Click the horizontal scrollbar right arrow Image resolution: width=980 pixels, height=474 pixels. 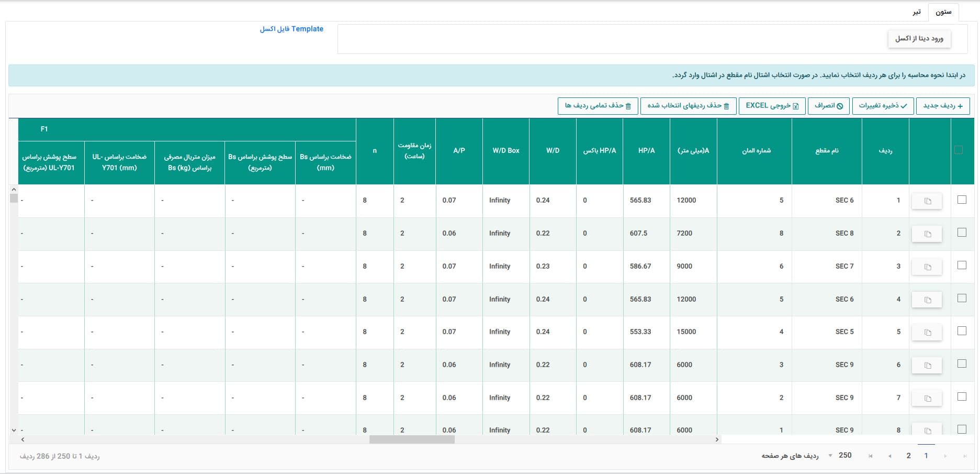click(717, 440)
